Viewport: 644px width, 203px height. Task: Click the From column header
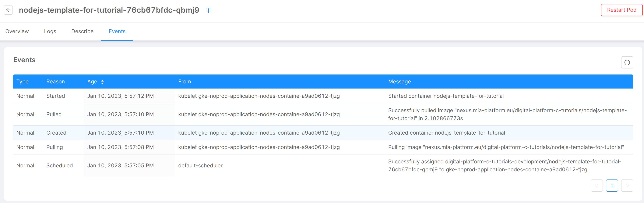coord(184,82)
